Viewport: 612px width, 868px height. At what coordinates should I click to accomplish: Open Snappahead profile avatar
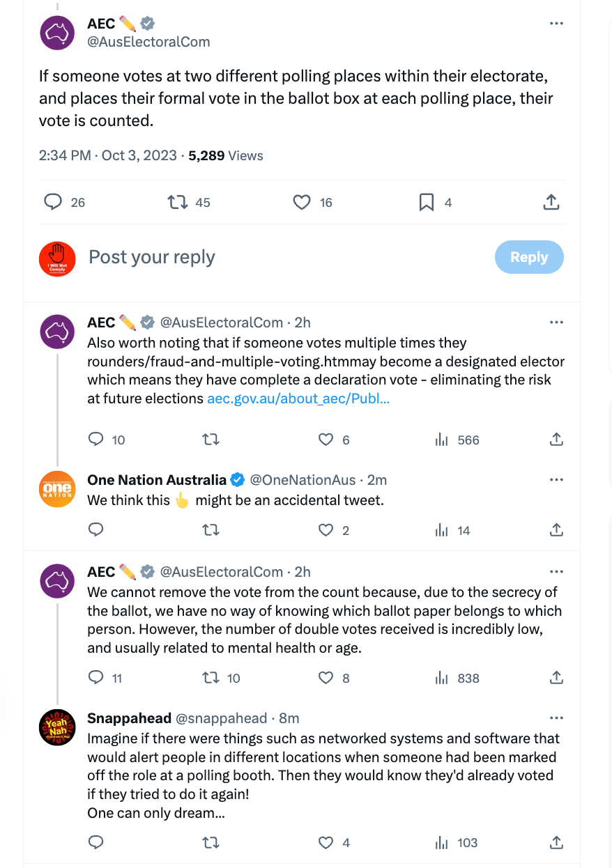(x=57, y=727)
